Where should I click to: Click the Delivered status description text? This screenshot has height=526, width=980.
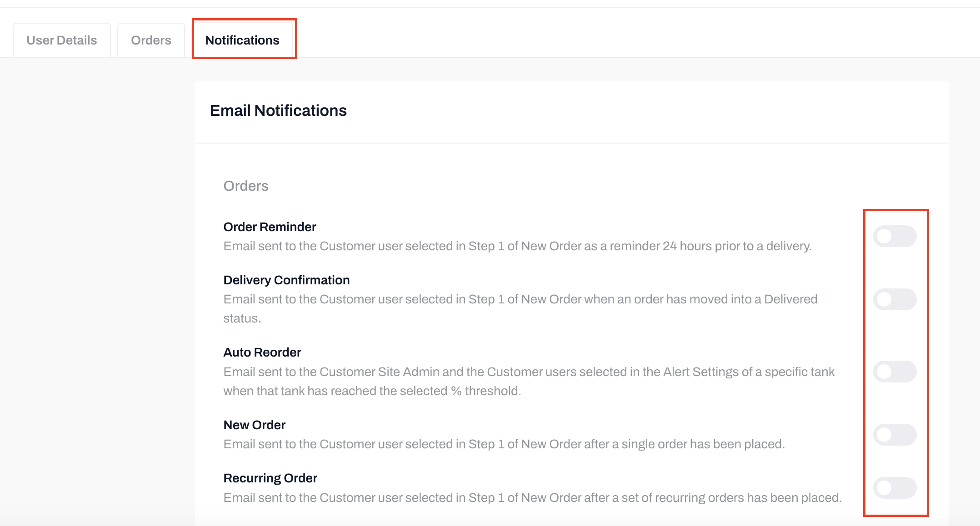[x=520, y=299]
